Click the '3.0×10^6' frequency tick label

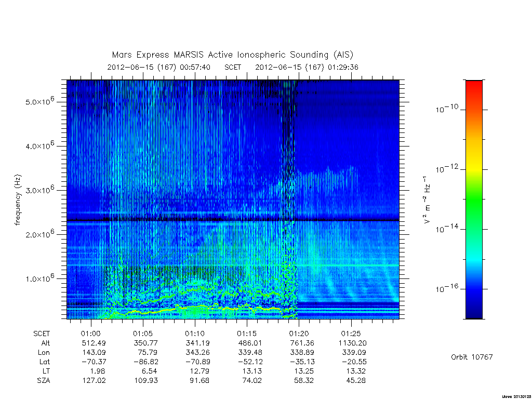pos(39,190)
